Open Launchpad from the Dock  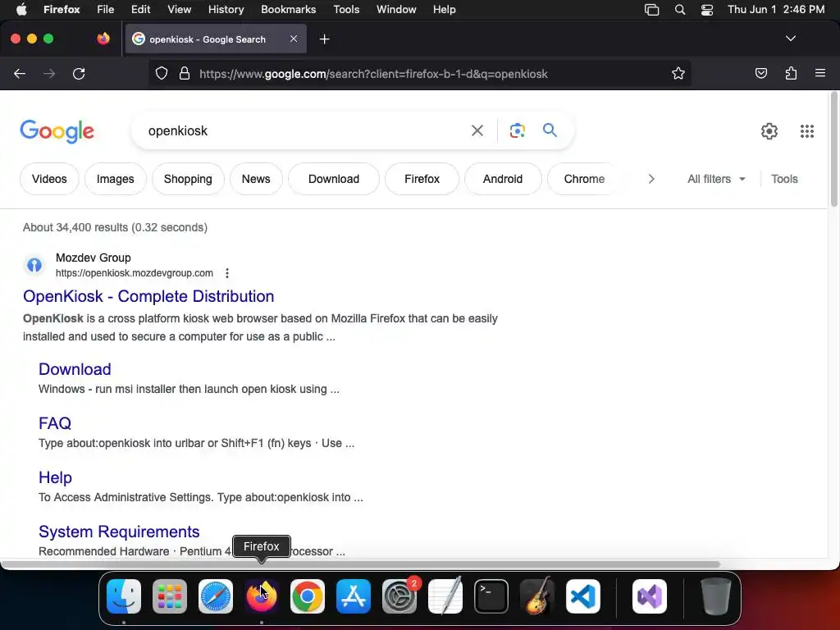click(x=170, y=596)
